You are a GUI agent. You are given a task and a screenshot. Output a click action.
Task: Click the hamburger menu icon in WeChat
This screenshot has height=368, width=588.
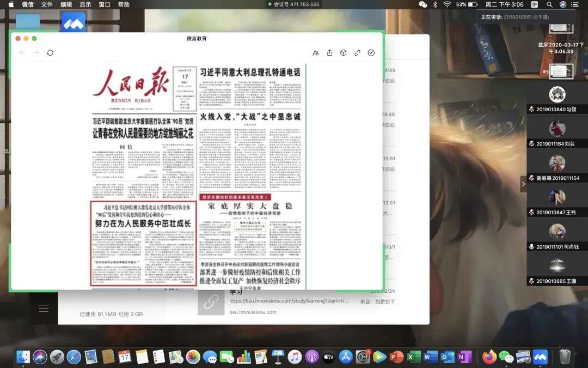tap(44, 309)
